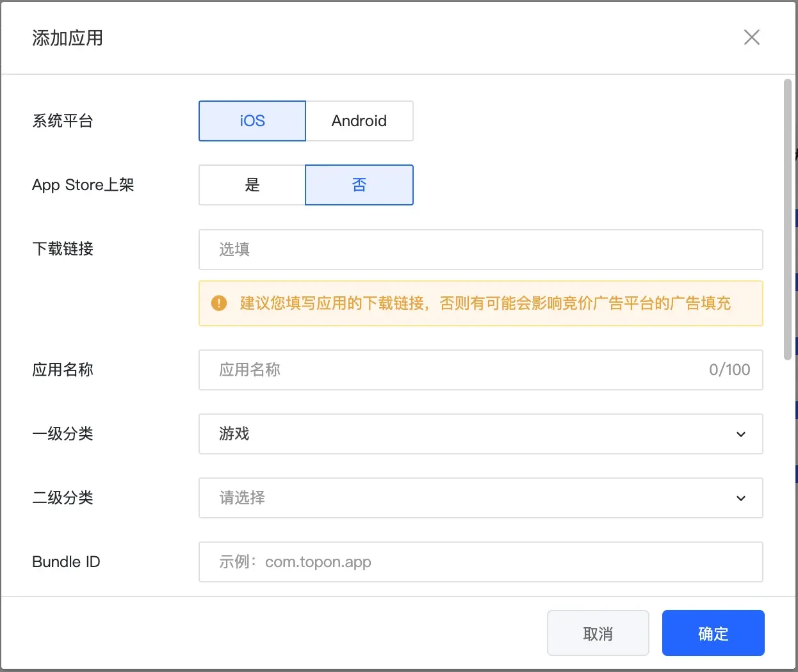Select the Android platform option
Image resolution: width=798 pixels, height=672 pixels.
[x=359, y=121]
